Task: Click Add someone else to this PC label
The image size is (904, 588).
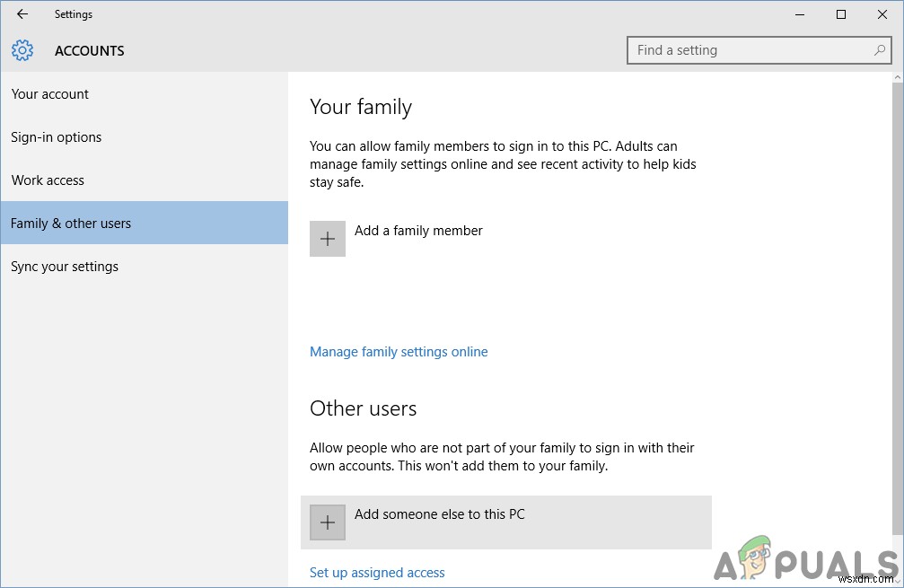Action: tap(440, 514)
